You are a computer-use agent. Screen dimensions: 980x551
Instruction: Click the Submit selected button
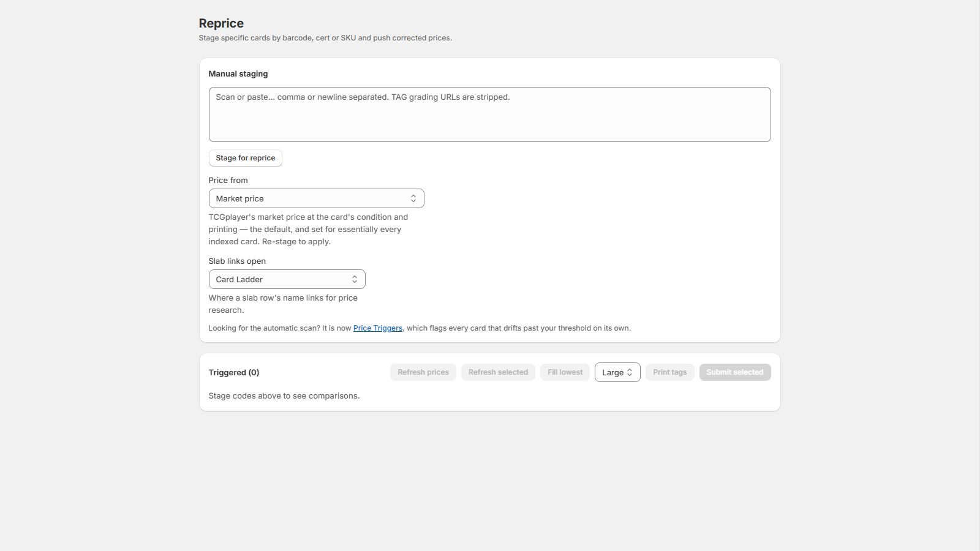[735, 372]
